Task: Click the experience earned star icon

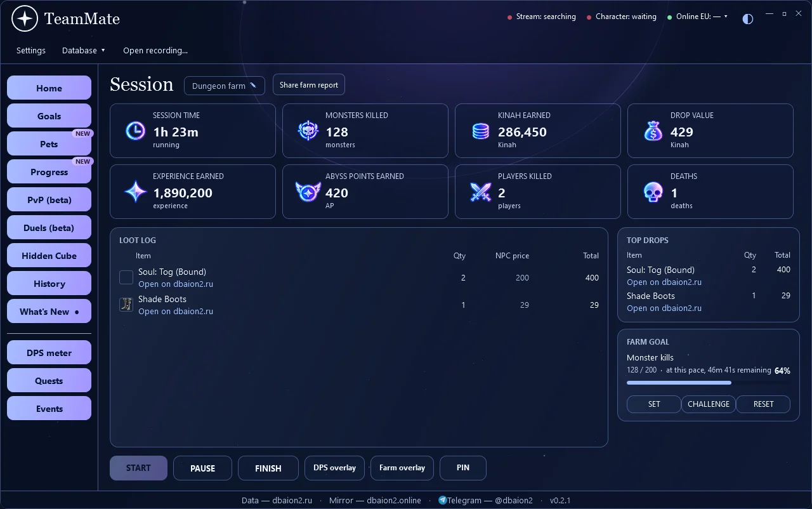Action: click(135, 192)
